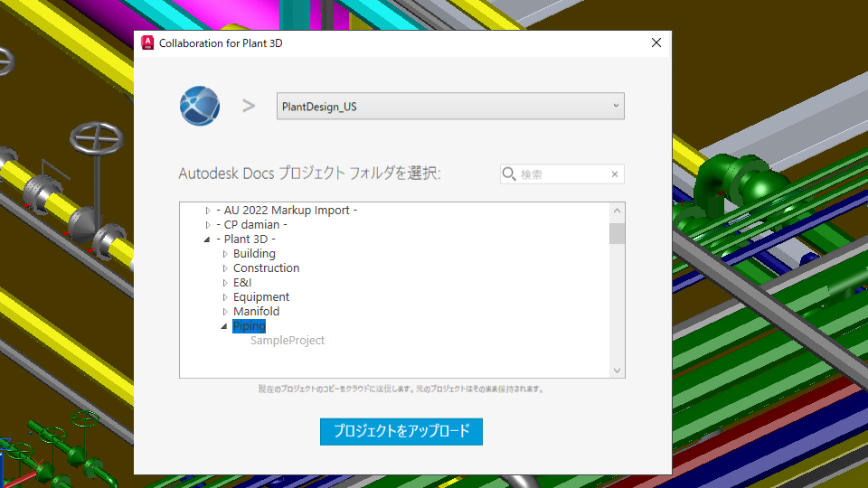Expand the Manifold folder
Image resolution: width=868 pixels, height=488 pixels.
coord(225,312)
